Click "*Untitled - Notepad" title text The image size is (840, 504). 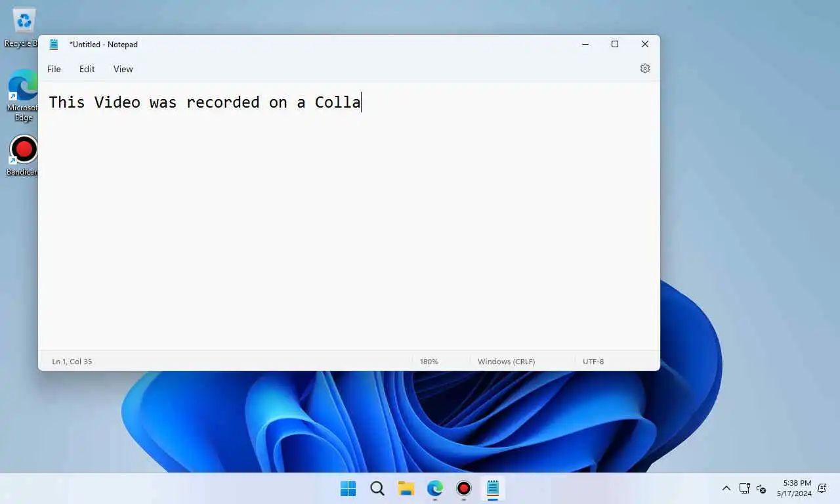[x=104, y=45]
